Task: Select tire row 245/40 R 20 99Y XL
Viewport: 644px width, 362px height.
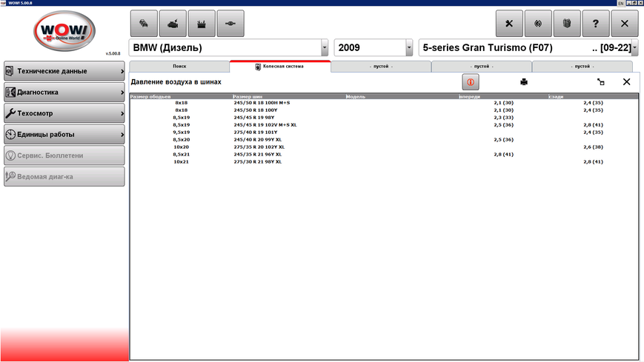Action: pyautogui.click(x=384, y=140)
